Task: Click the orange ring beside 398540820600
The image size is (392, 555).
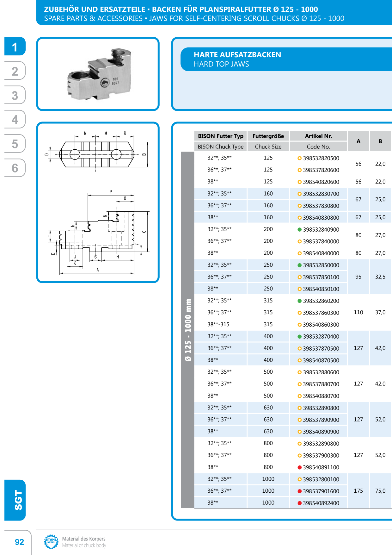Action: point(299,182)
